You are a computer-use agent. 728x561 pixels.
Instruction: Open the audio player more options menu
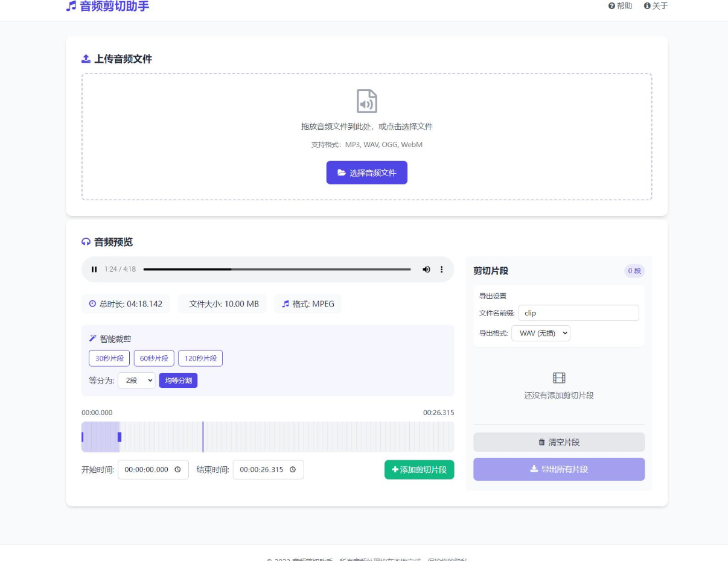441,269
